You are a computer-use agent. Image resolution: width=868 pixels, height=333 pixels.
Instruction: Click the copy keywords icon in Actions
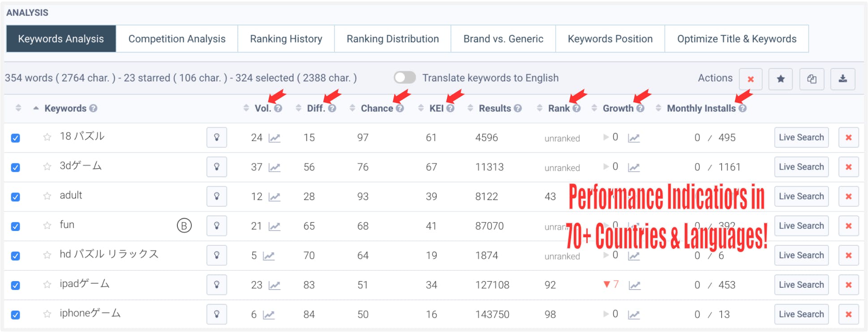tap(812, 79)
